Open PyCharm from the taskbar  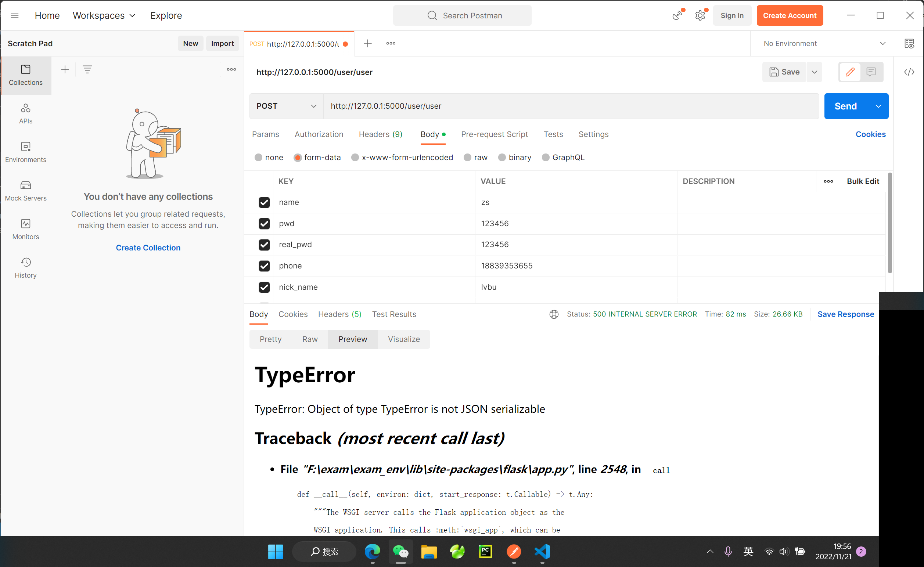pos(485,552)
